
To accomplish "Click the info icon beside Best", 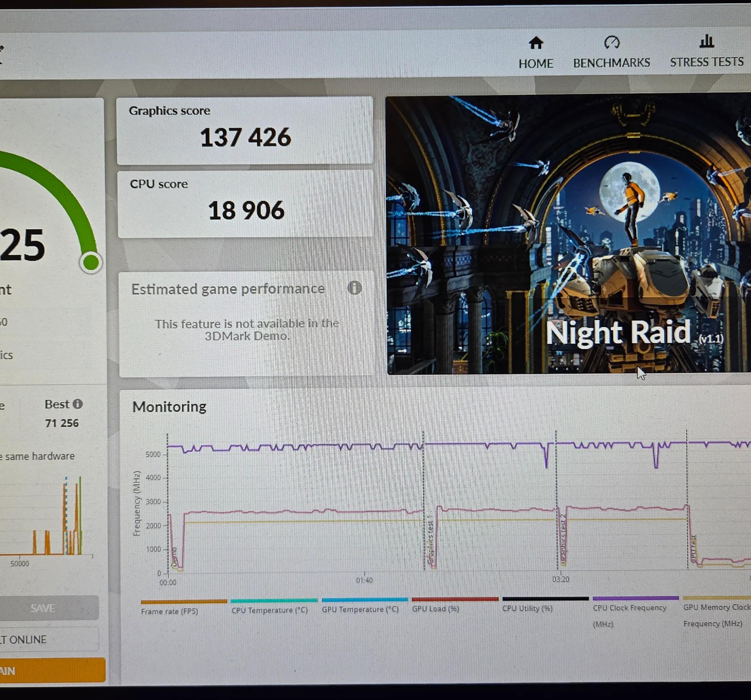I will tap(77, 404).
